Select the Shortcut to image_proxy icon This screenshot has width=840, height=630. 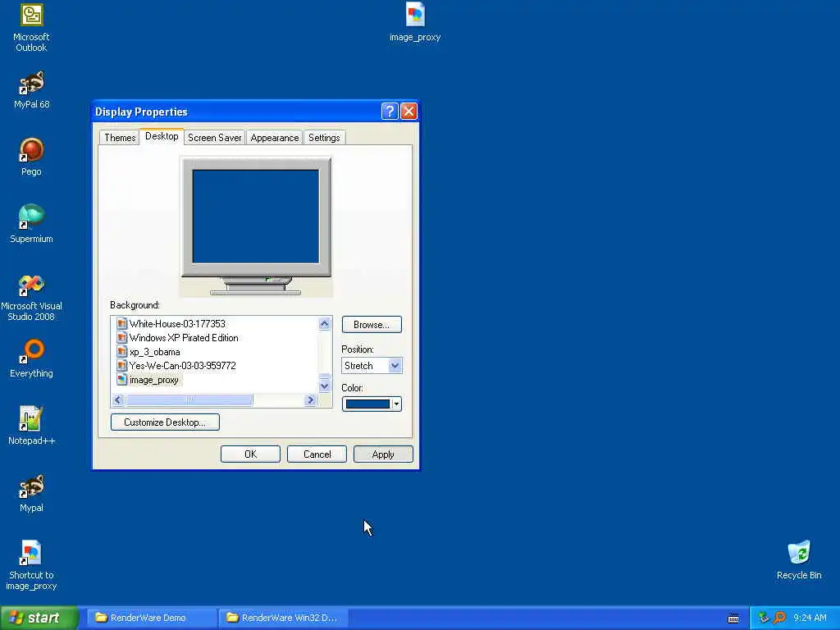[x=32, y=566]
